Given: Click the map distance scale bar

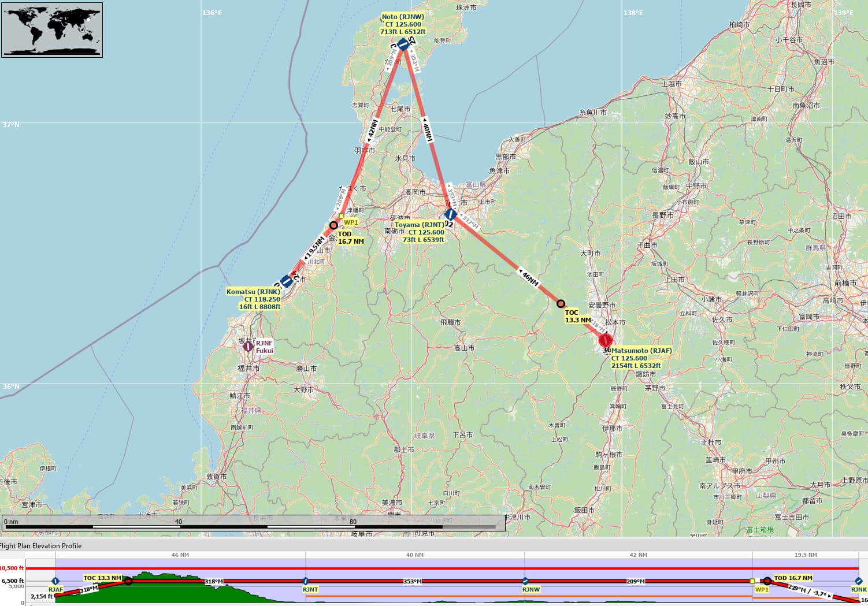Looking at the screenshot, I should coord(253,523).
